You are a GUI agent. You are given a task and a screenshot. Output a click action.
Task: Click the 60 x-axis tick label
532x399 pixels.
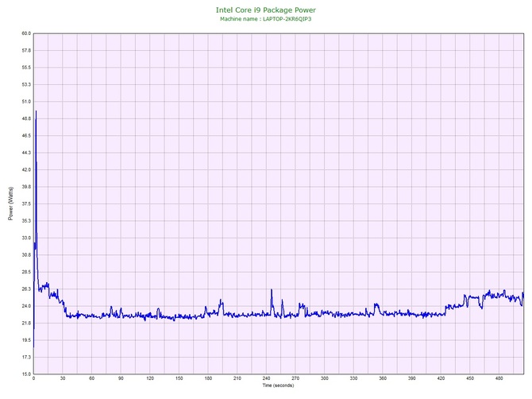[x=91, y=378]
